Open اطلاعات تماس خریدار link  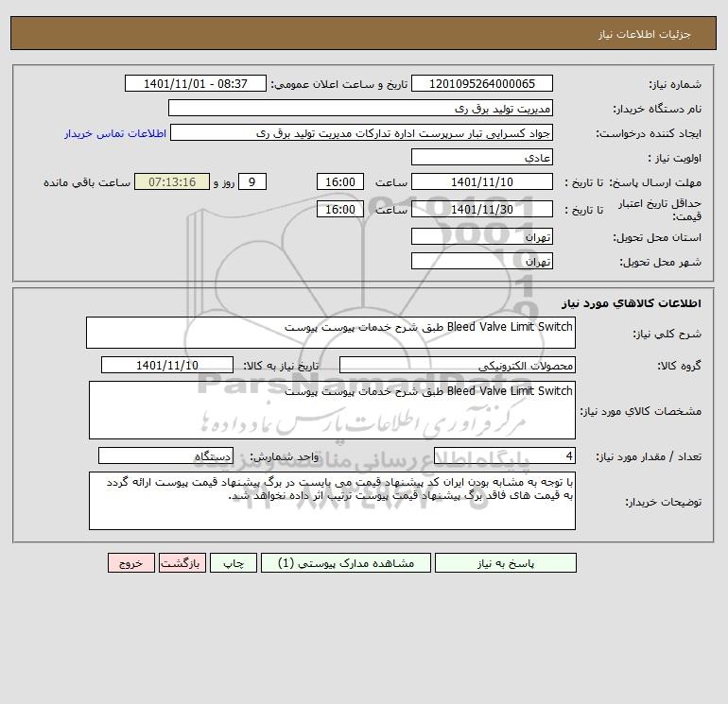click(x=115, y=133)
